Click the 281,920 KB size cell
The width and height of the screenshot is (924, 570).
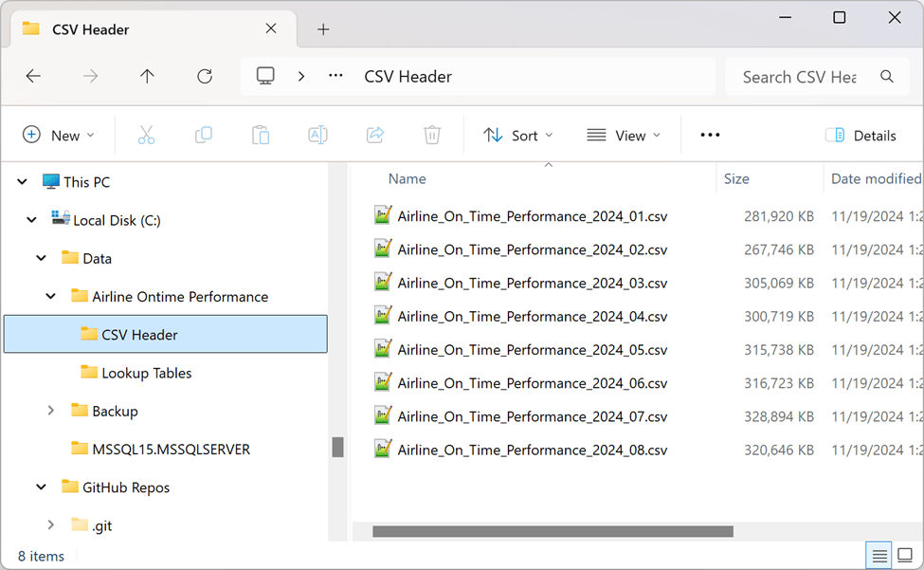tap(778, 216)
